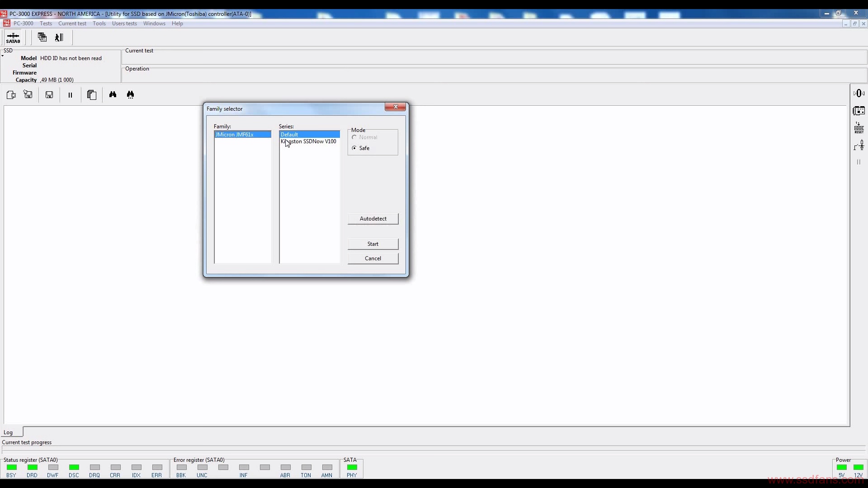Click the counter RESET sidebar icon
Screen dimensions: 868x488
click(859, 128)
